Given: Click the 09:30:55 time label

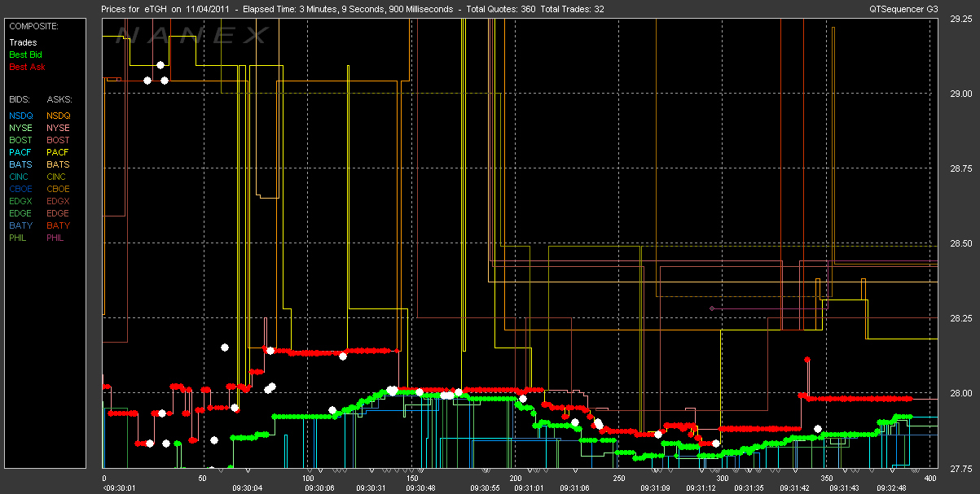Looking at the screenshot, I should coord(485,488).
